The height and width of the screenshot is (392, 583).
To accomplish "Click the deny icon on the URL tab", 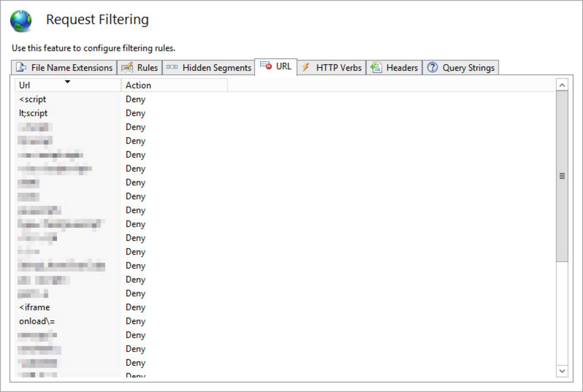I will point(266,66).
